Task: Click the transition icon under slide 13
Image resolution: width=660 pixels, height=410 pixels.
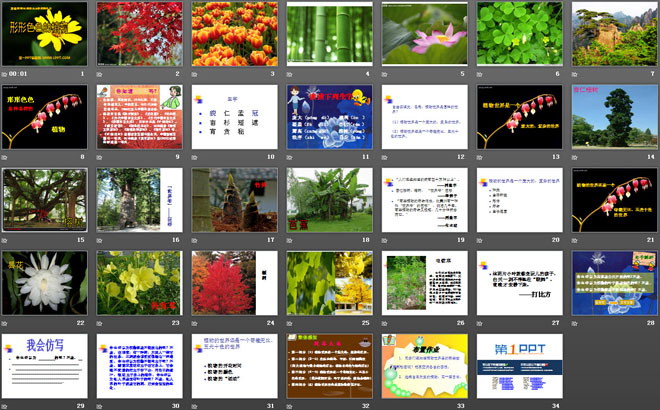Action: [x=479, y=157]
